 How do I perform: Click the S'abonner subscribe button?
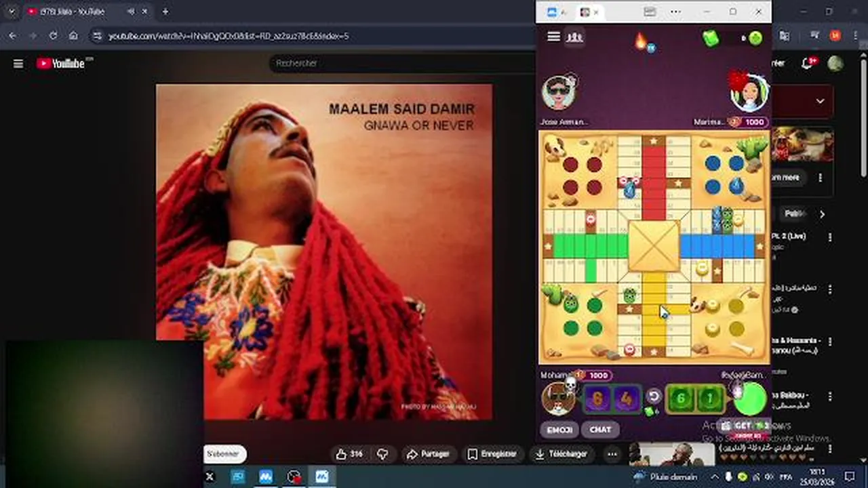click(224, 454)
